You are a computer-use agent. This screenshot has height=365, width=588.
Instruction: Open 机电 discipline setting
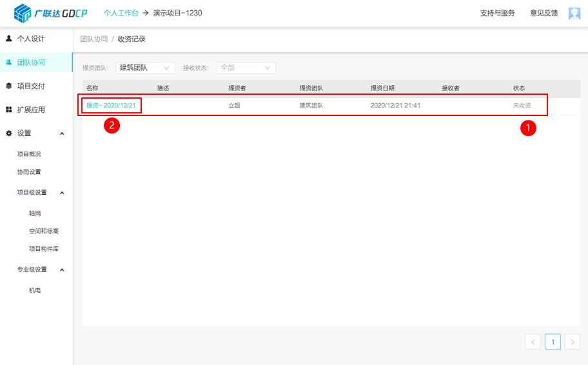35,290
